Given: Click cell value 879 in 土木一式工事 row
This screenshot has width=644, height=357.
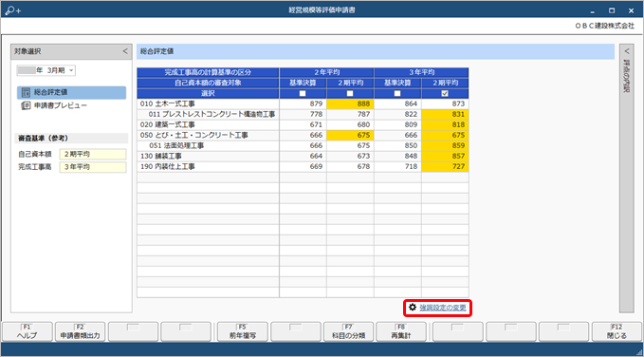Looking at the screenshot, I should (303, 103).
